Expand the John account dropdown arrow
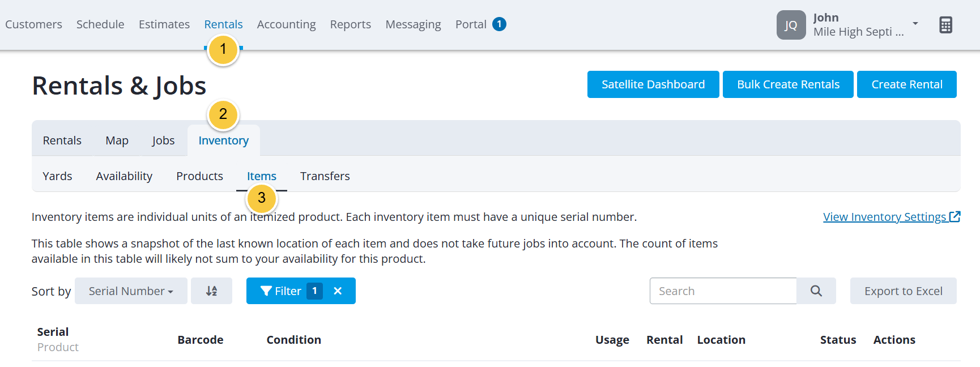The width and height of the screenshot is (980, 367). click(915, 23)
